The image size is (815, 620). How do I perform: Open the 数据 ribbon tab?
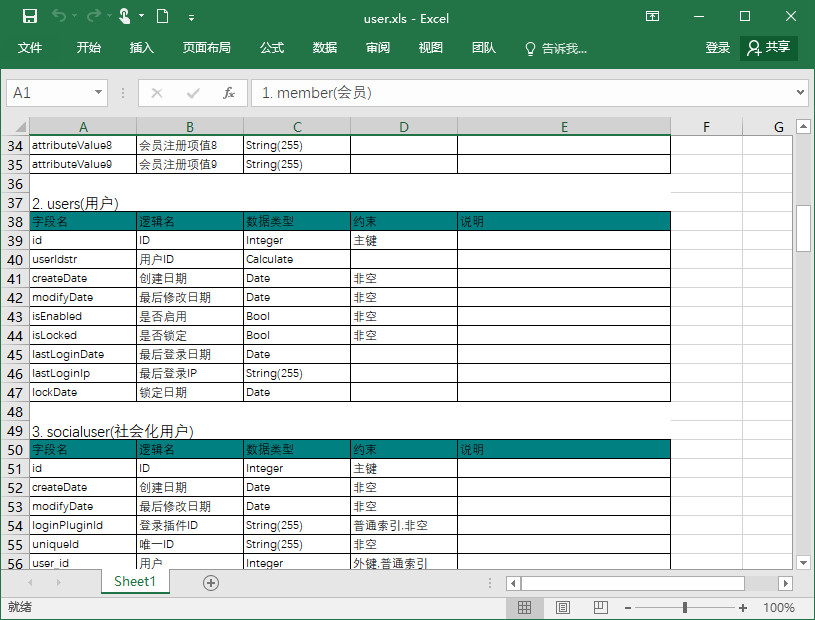click(325, 48)
